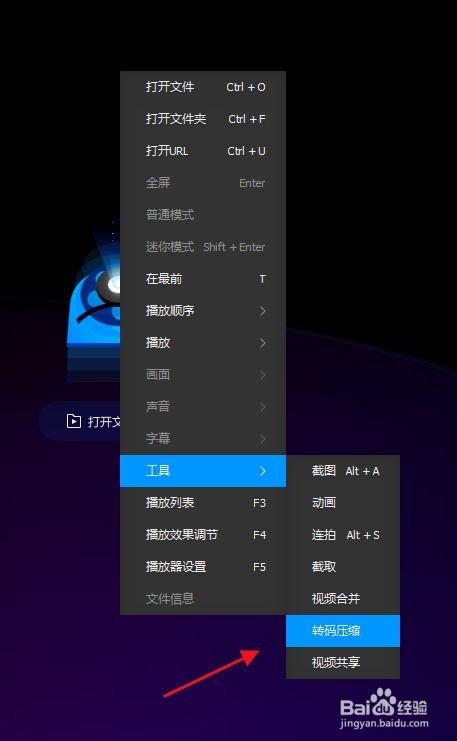
Task: Select 动画 in the tools submenu
Action: coord(343,503)
